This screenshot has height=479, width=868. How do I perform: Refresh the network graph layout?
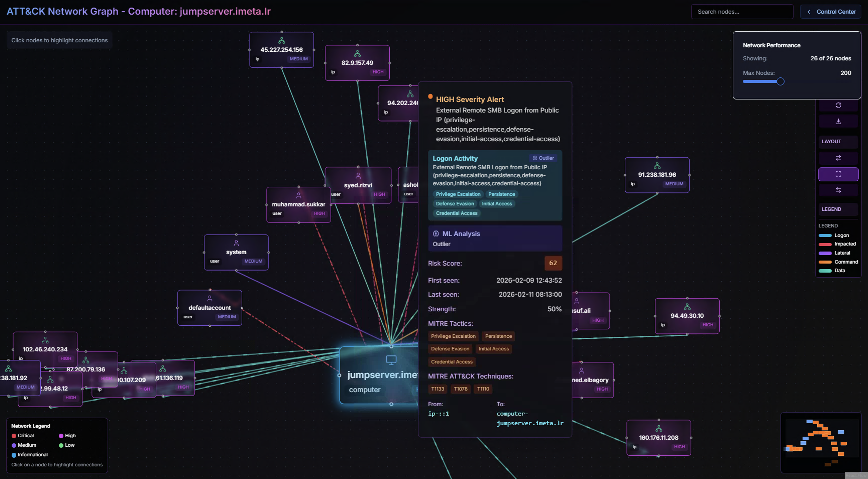[x=838, y=105]
